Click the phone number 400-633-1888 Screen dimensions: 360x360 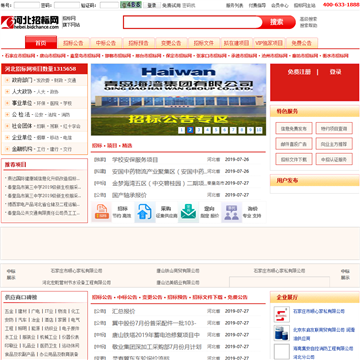coord(341,5)
